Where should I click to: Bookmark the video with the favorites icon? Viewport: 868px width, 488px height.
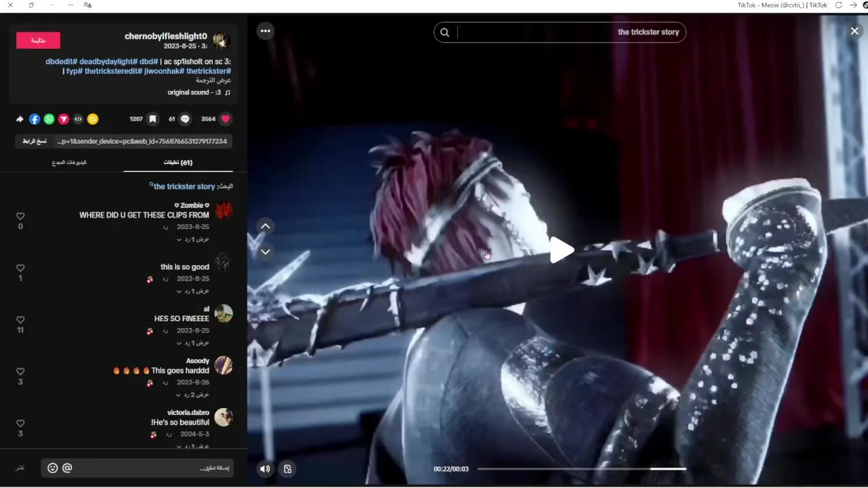(153, 119)
